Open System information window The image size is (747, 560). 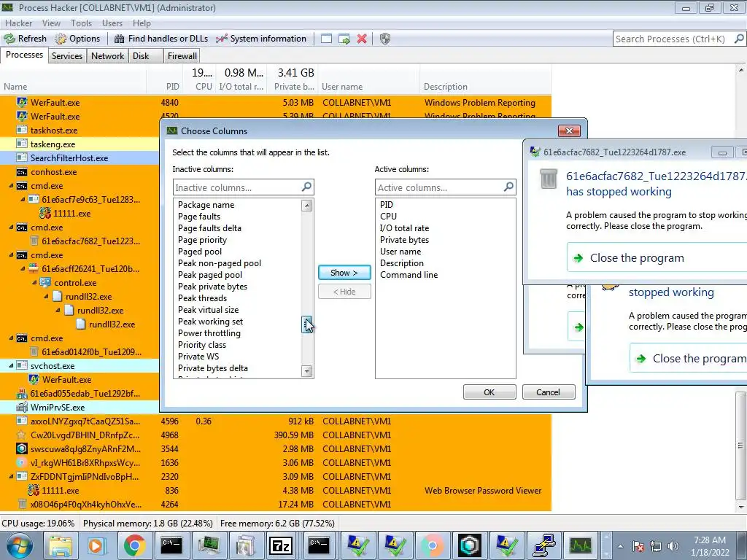261,39
